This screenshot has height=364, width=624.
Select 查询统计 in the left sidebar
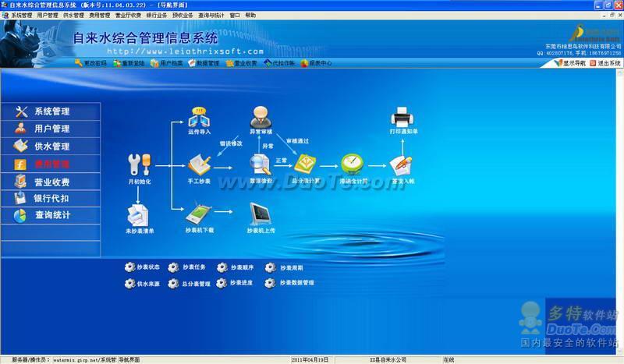pos(51,215)
